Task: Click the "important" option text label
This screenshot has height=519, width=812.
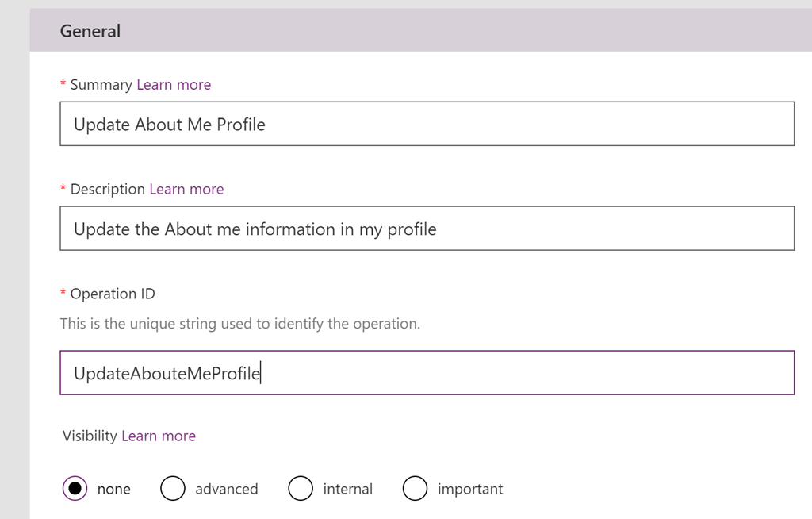Action: (x=470, y=489)
